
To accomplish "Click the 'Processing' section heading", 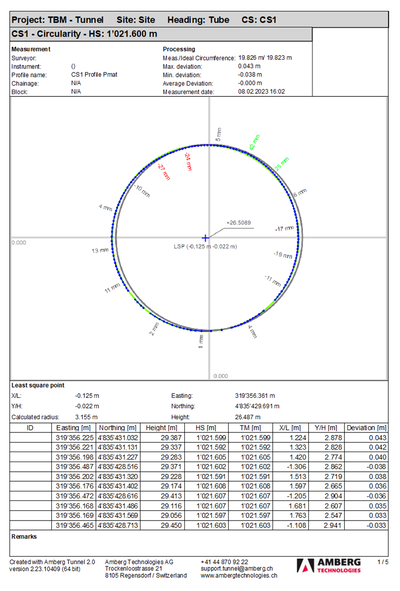I will click(179, 49).
